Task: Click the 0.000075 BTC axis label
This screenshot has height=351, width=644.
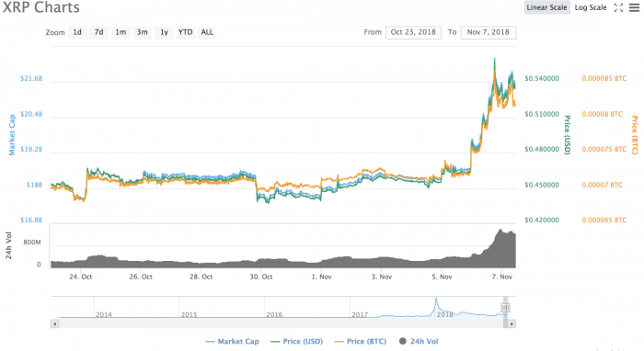Action: 604,149
